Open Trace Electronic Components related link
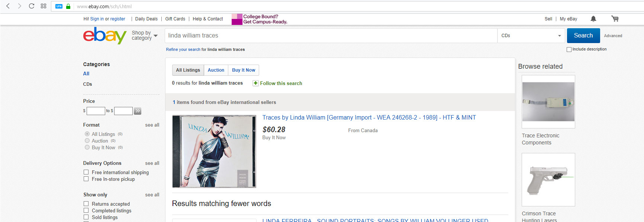 click(x=541, y=139)
